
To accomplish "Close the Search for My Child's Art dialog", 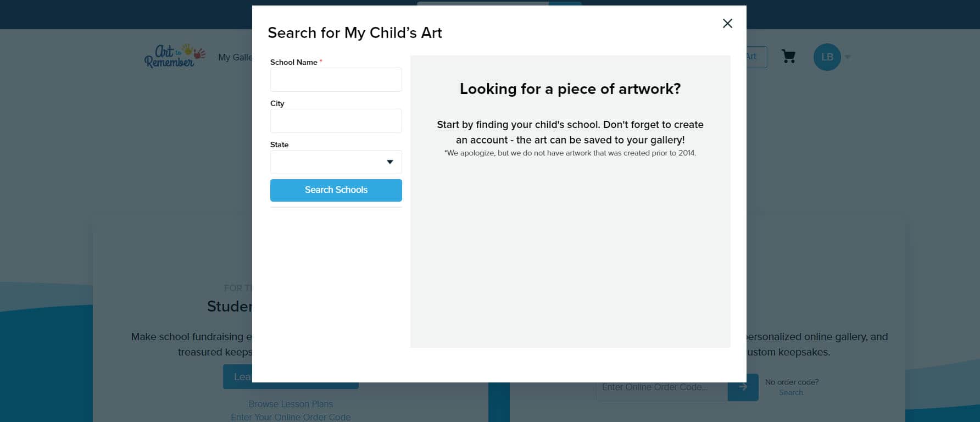I will 727,23.
